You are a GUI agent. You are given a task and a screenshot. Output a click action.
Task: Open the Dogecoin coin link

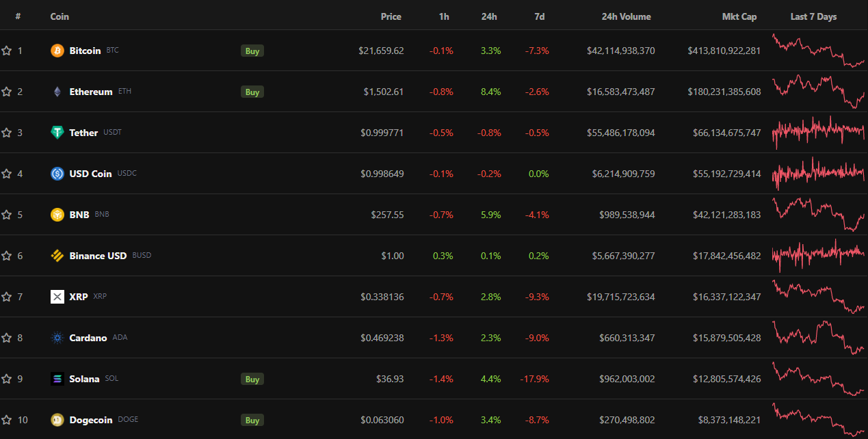pyautogui.click(x=91, y=420)
